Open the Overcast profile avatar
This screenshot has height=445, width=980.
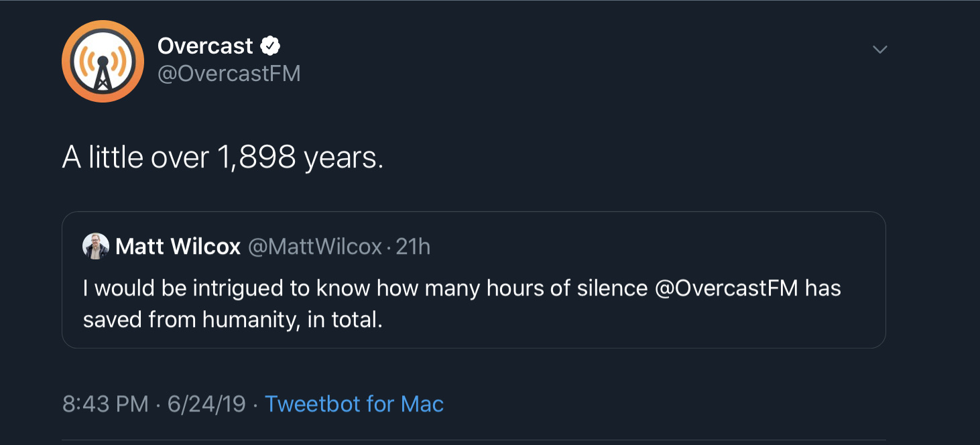[x=103, y=61]
